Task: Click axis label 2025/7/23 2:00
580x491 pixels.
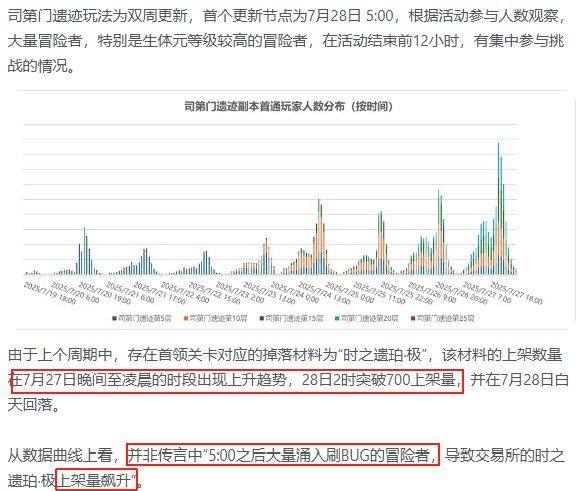Action: (240, 292)
